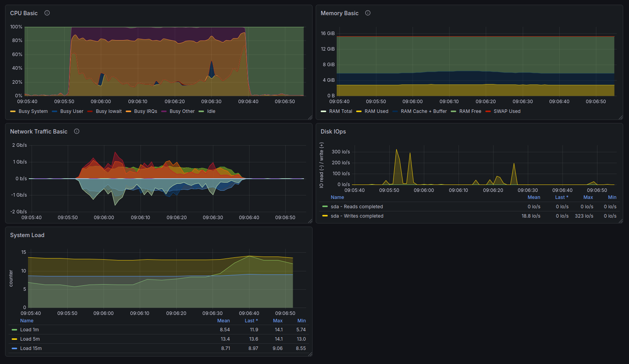
Task: Open the Disk IOps panel title menu
Action: (333, 132)
